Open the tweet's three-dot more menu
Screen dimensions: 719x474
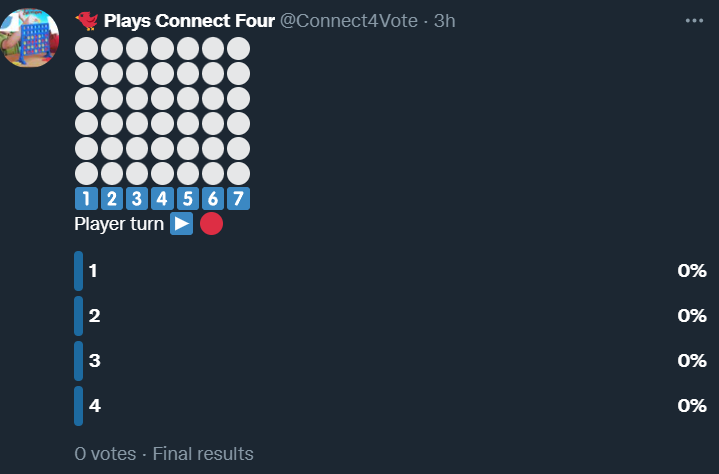[694, 21]
